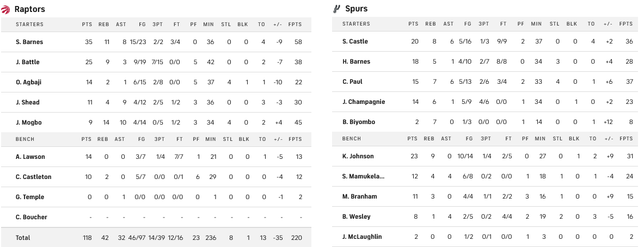Open S. Barnes player page
This screenshot has width=644, height=247.
tap(29, 42)
